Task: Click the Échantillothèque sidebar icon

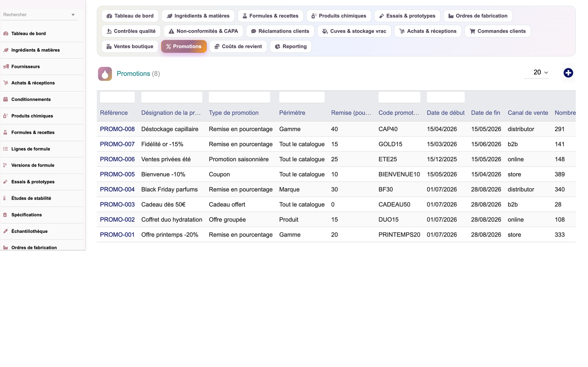Action: [x=6, y=231]
